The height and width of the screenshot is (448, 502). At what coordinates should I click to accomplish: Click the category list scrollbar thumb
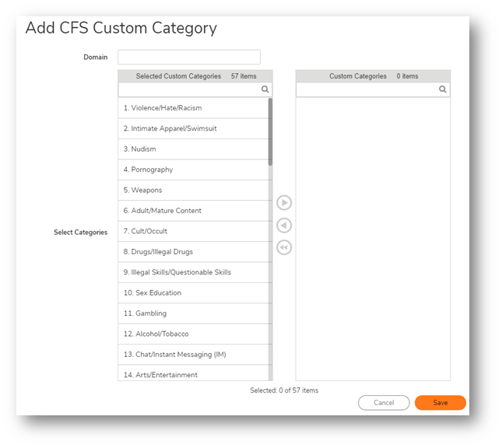pyautogui.click(x=271, y=132)
